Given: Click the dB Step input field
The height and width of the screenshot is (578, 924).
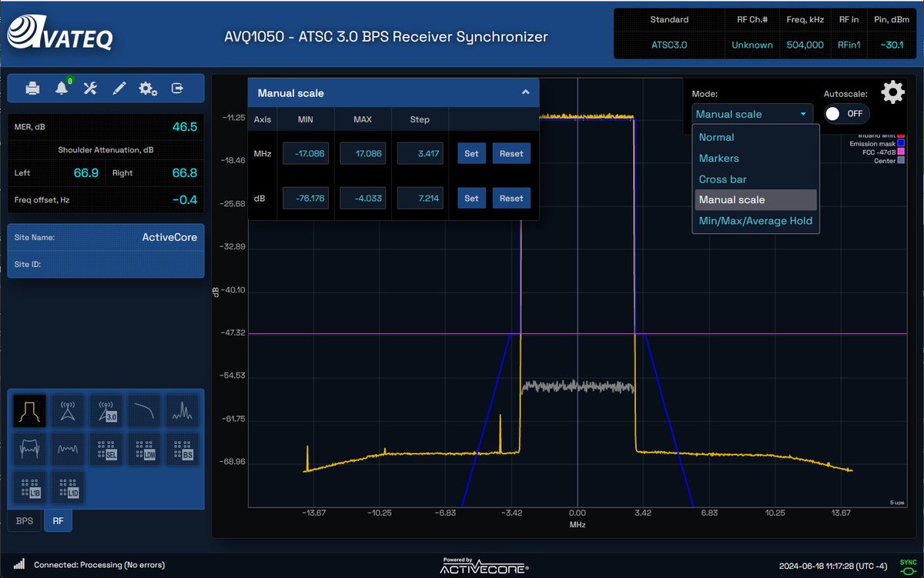Looking at the screenshot, I should pyautogui.click(x=420, y=199).
